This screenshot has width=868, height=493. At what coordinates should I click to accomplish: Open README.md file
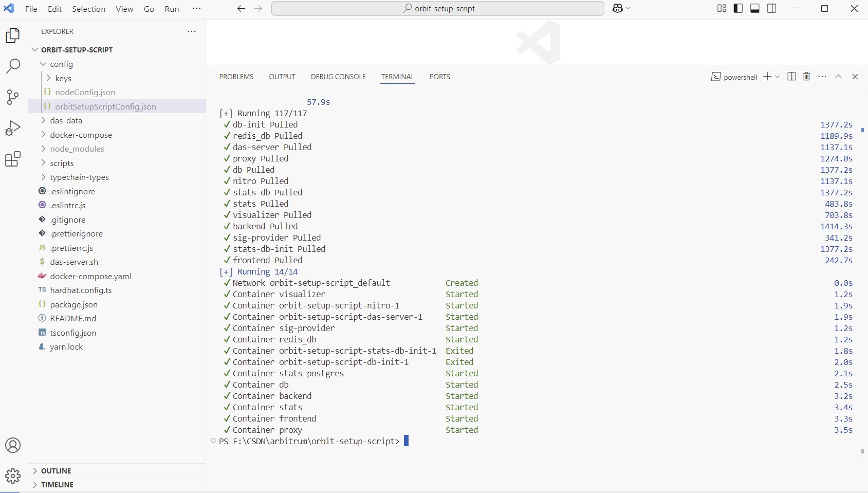[117, 319]
